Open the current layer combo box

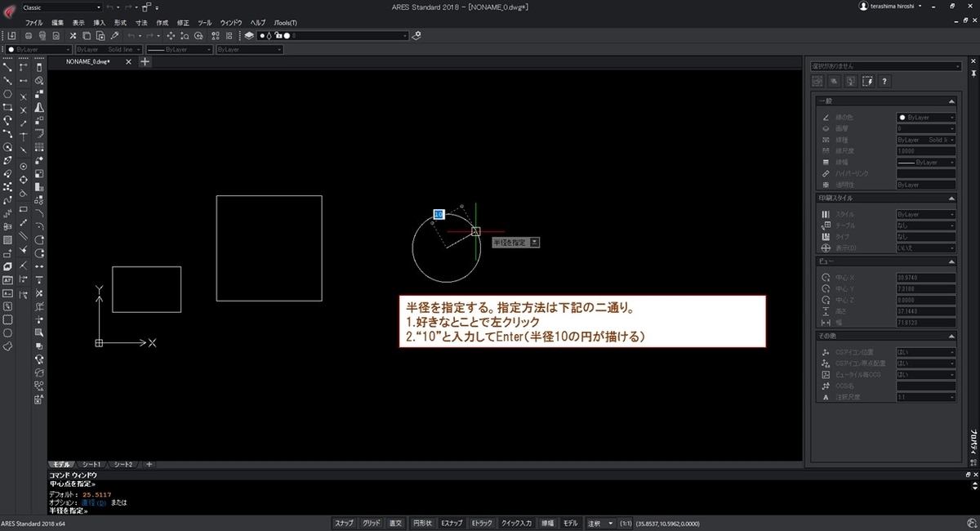point(332,36)
